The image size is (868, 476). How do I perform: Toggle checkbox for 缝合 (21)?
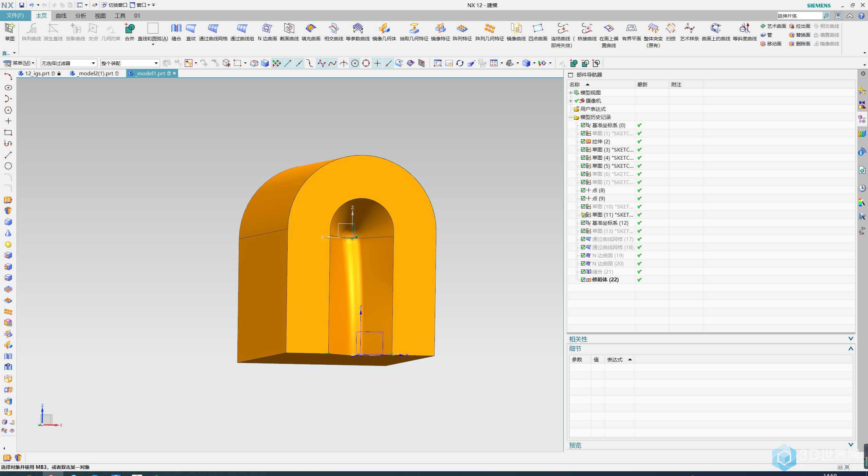[583, 272]
